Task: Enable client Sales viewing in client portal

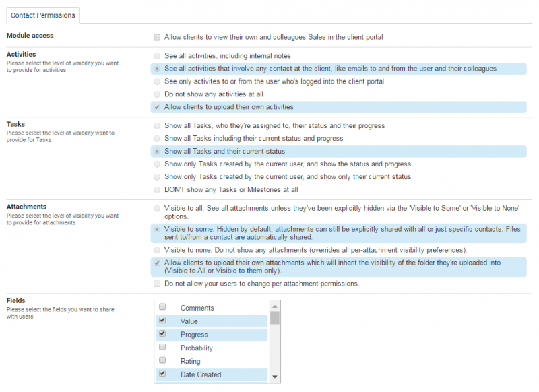Action: point(157,37)
